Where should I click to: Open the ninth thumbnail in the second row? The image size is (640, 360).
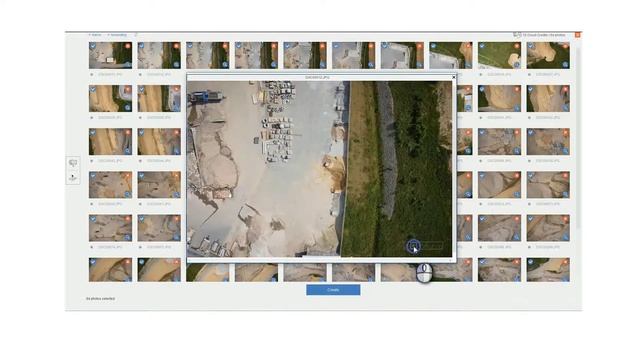(x=499, y=98)
